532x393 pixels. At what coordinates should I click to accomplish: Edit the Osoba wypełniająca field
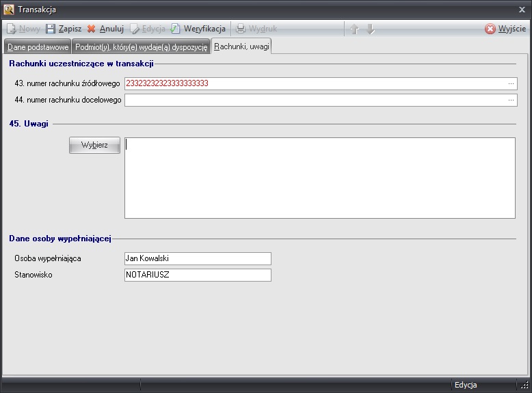point(198,258)
